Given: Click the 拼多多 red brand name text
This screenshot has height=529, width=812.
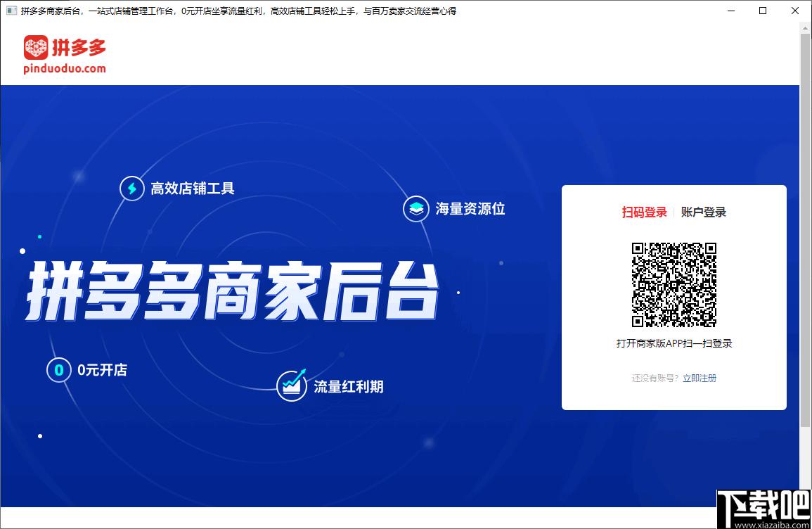Looking at the screenshot, I should point(79,48).
